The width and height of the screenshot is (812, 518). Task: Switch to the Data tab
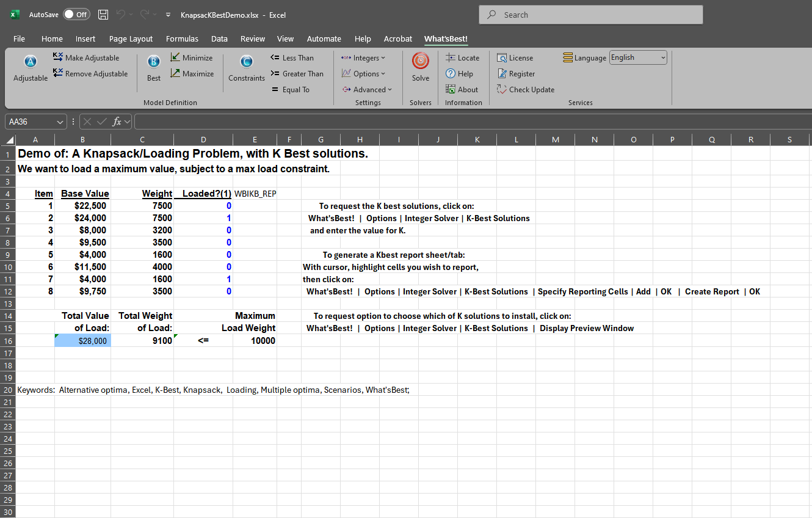click(x=219, y=38)
